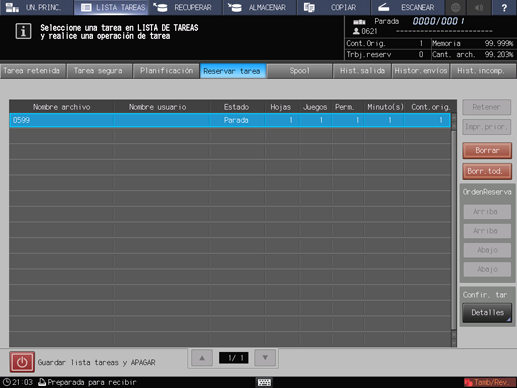Open the RECUPERAR function
Image resolution: width=517 pixels, height=388 pixels.
[x=186, y=7]
